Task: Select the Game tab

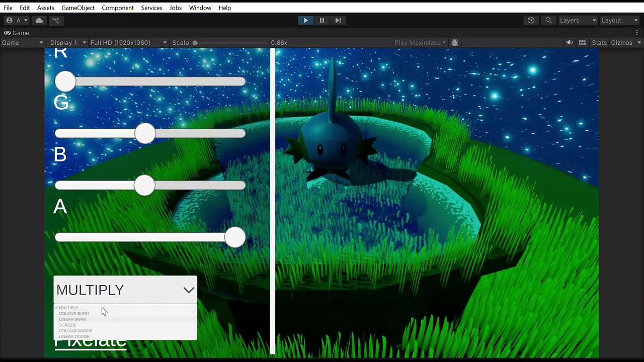Action: [17, 33]
